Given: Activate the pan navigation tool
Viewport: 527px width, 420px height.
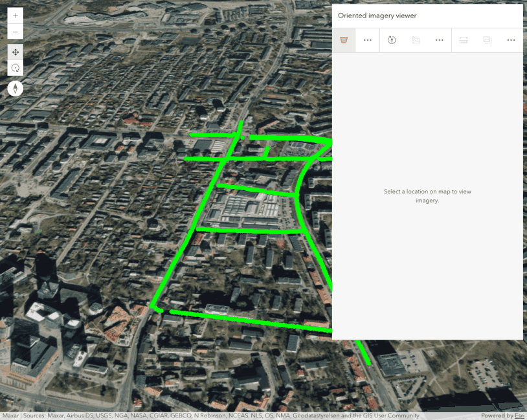Looking at the screenshot, I should click(15, 52).
